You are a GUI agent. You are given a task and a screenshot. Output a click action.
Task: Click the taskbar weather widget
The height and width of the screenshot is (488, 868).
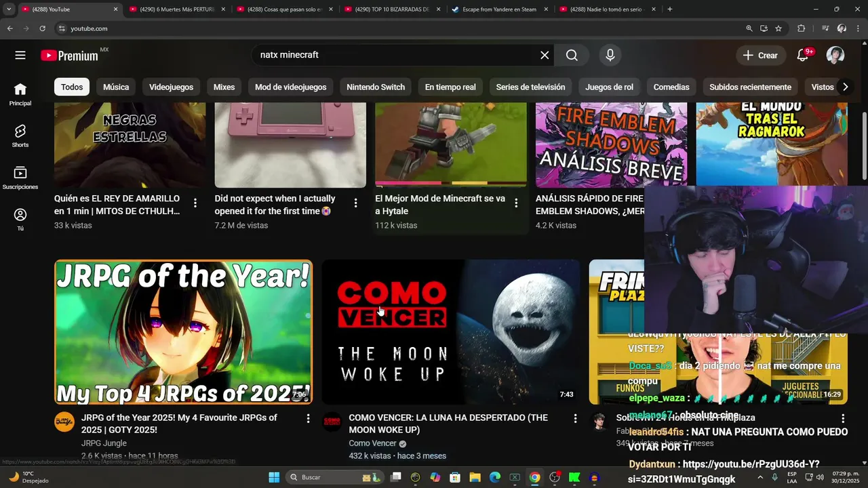[28, 477]
